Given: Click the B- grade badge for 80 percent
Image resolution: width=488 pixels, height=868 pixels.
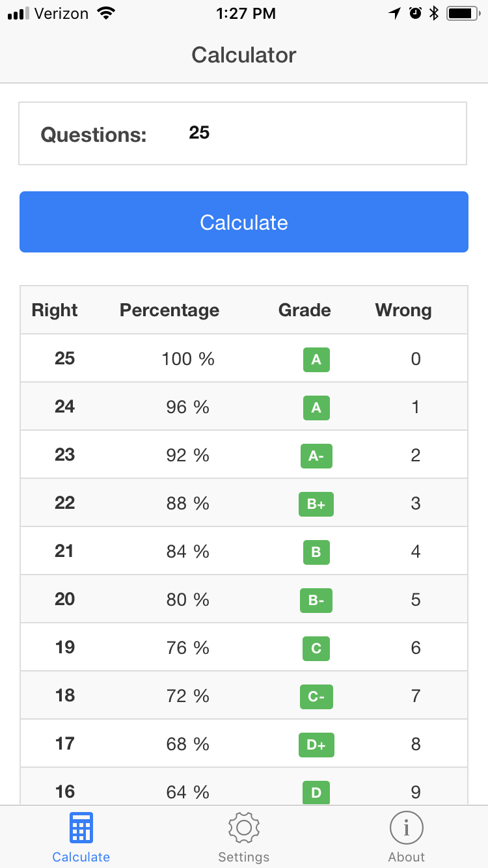Looking at the screenshot, I should pyautogui.click(x=316, y=600).
